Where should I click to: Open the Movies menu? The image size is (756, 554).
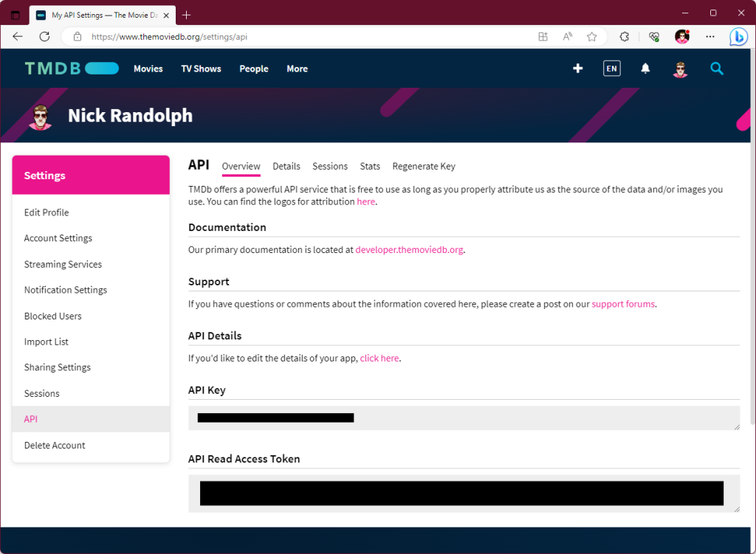(x=148, y=69)
